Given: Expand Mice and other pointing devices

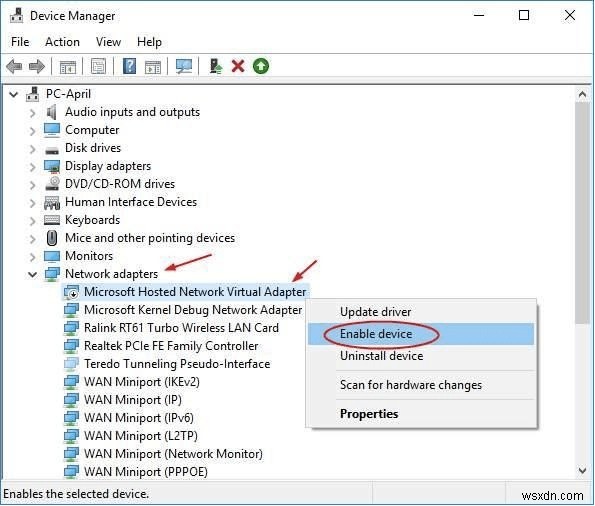Looking at the screenshot, I should [33, 238].
